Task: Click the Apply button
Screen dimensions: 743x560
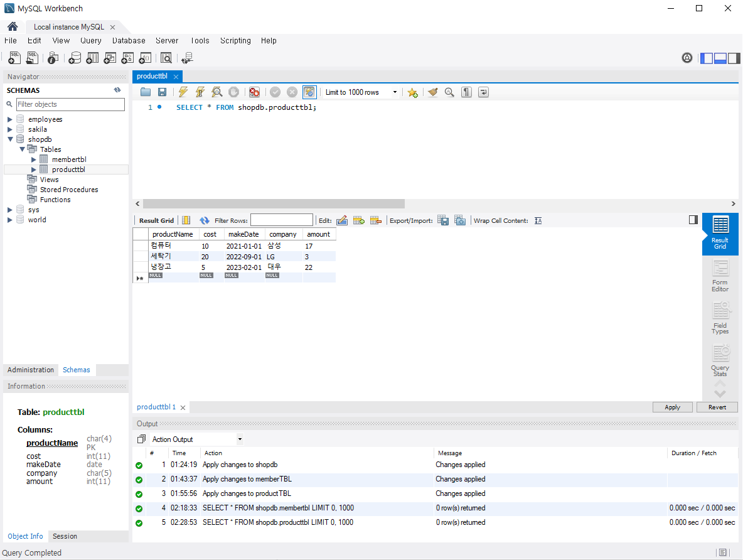Action: click(x=672, y=407)
